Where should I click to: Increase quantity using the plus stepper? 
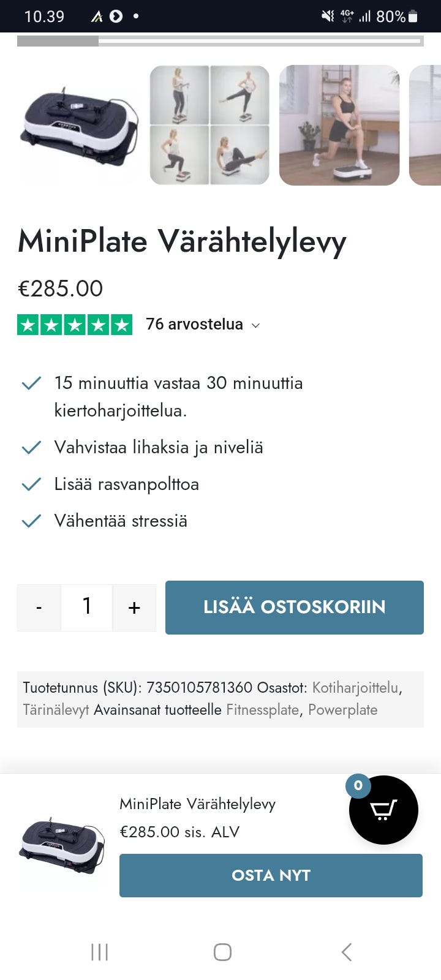point(134,607)
